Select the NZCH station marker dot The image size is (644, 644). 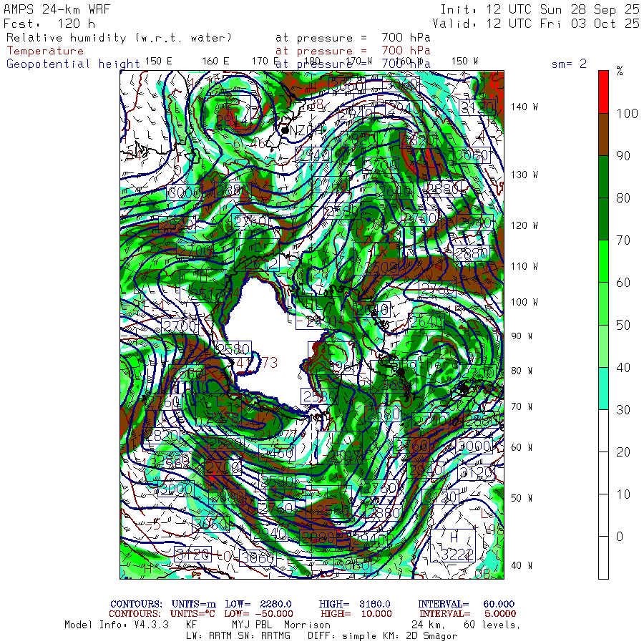point(285,130)
